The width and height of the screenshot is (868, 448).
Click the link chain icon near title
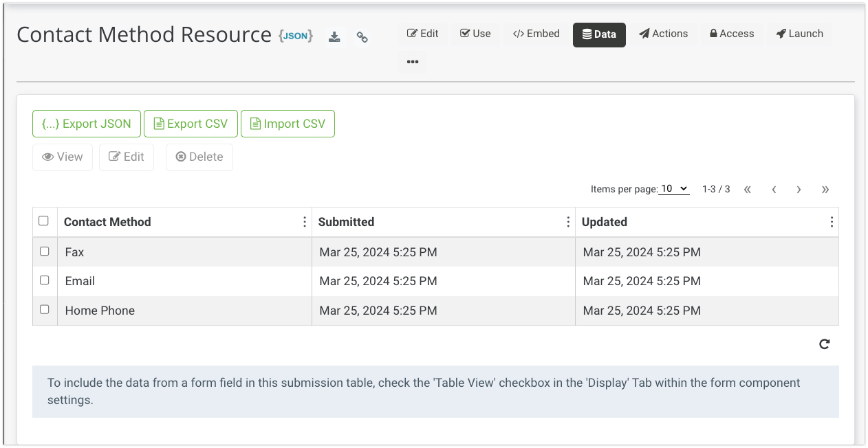pyautogui.click(x=362, y=37)
